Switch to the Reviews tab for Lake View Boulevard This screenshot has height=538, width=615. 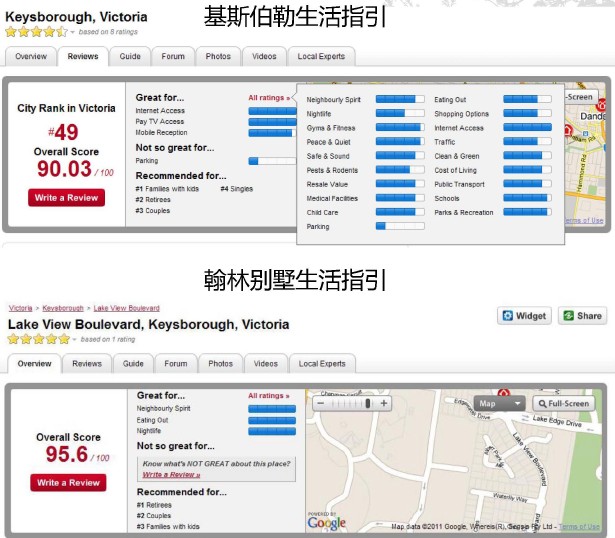pyautogui.click(x=87, y=364)
